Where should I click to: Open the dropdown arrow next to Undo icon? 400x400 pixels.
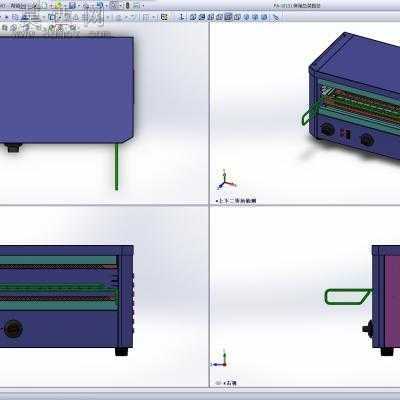click(107, 6)
